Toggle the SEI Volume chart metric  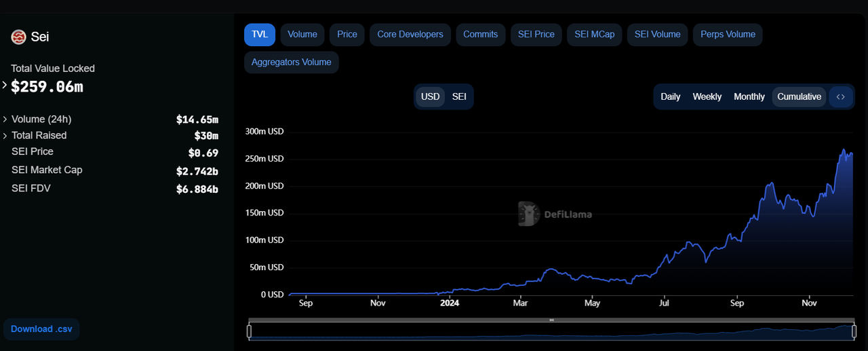[x=658, y=35]
